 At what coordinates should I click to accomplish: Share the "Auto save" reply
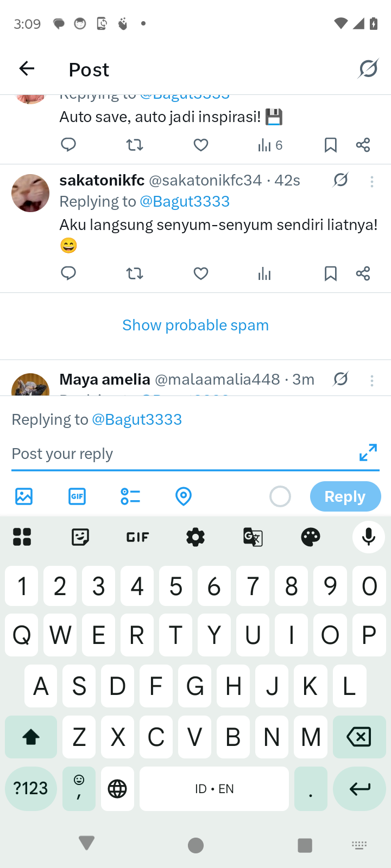pyautogui.click(x=363, y=145)
